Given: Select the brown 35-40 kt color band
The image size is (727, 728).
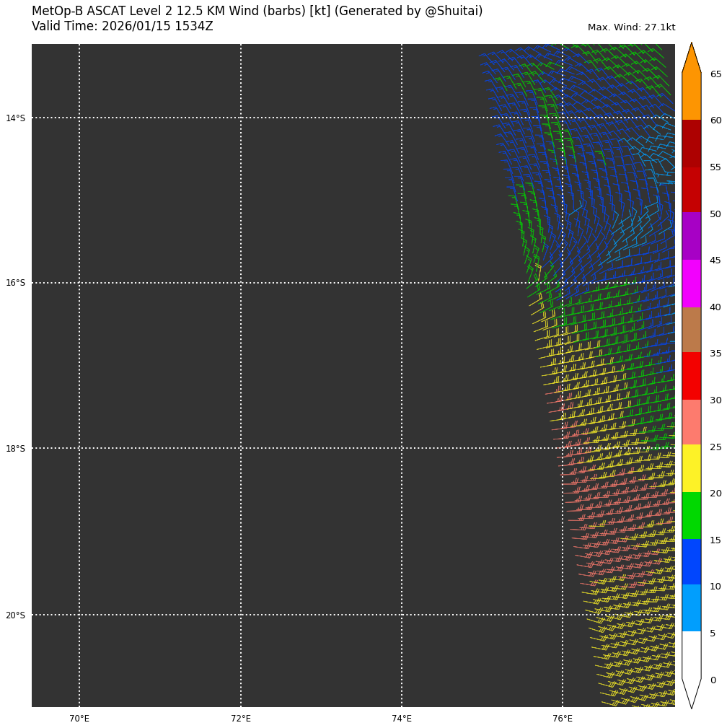Looking at the screenshot, I should coord(691,330).
